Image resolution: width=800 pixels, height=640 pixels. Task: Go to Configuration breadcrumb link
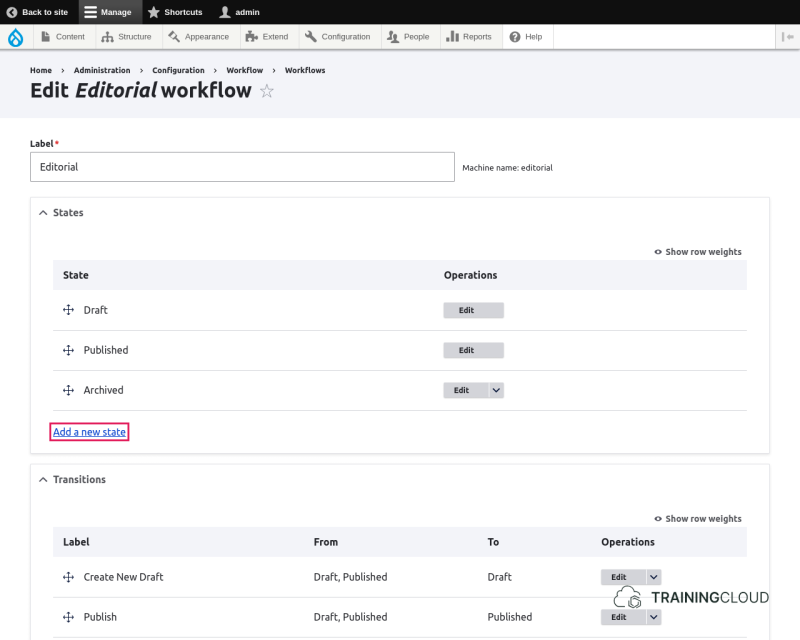178,70
